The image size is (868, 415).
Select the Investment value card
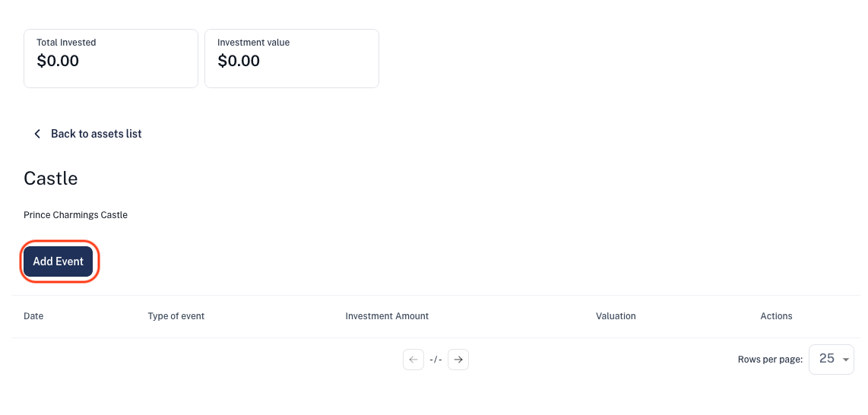[292, 59]
